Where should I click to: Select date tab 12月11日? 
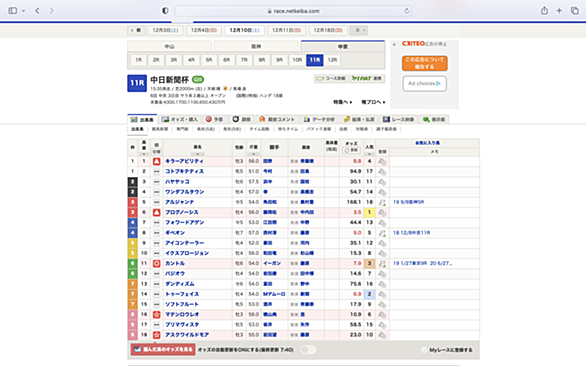[x=286, y=30]
